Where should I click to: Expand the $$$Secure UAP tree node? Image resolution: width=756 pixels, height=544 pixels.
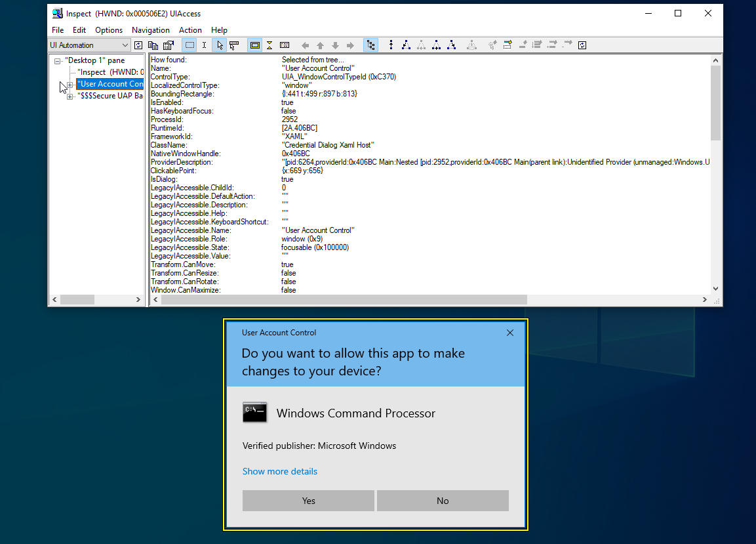[70, 96]
